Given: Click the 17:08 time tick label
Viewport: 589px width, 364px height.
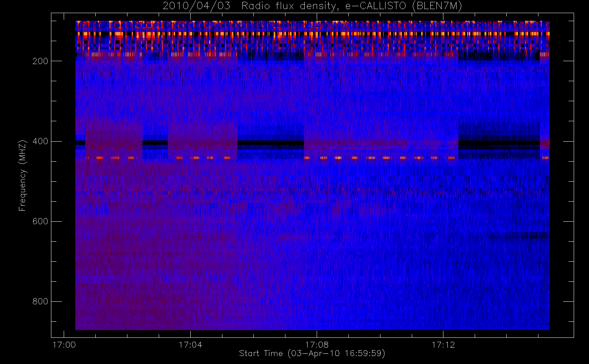Looking at the screenshot, I should pos(317,345).
